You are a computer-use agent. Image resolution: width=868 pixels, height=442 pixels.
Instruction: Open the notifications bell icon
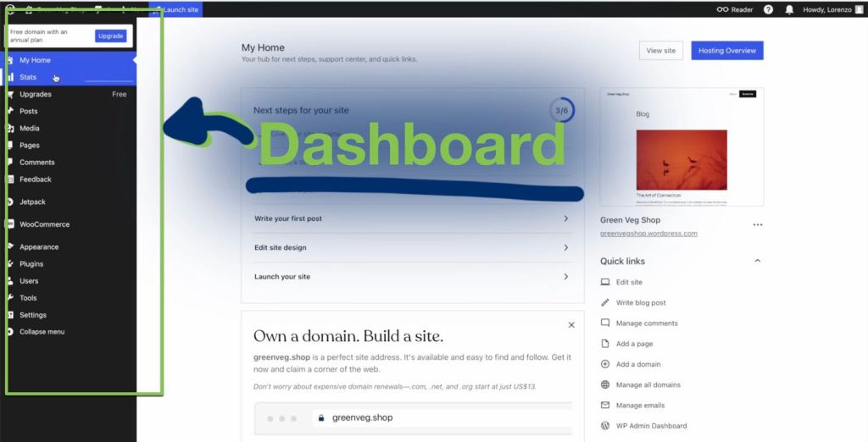(790, 9)
